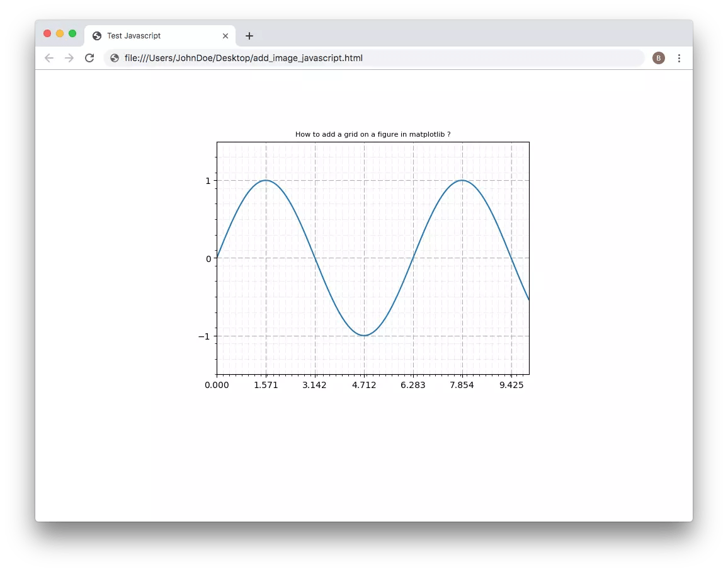This screenshot has width=728, height=572.
Task: Click the address bar URL field
Action: 373,58
